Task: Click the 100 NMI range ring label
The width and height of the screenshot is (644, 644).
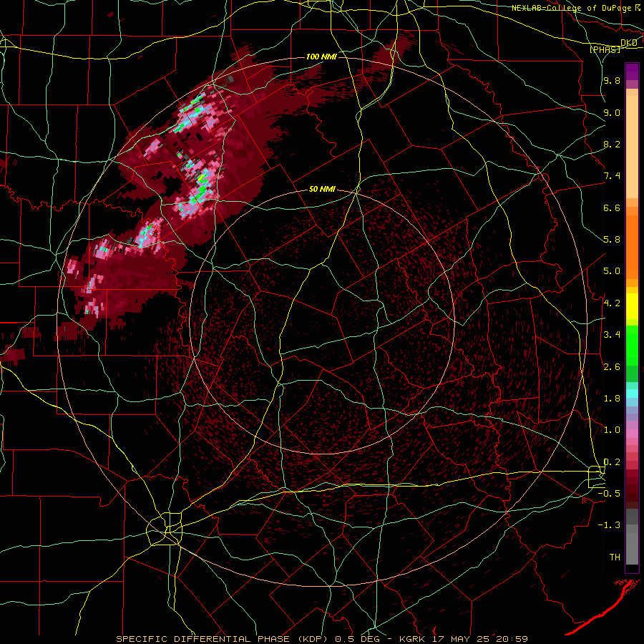Action: [x=321, y=57]
